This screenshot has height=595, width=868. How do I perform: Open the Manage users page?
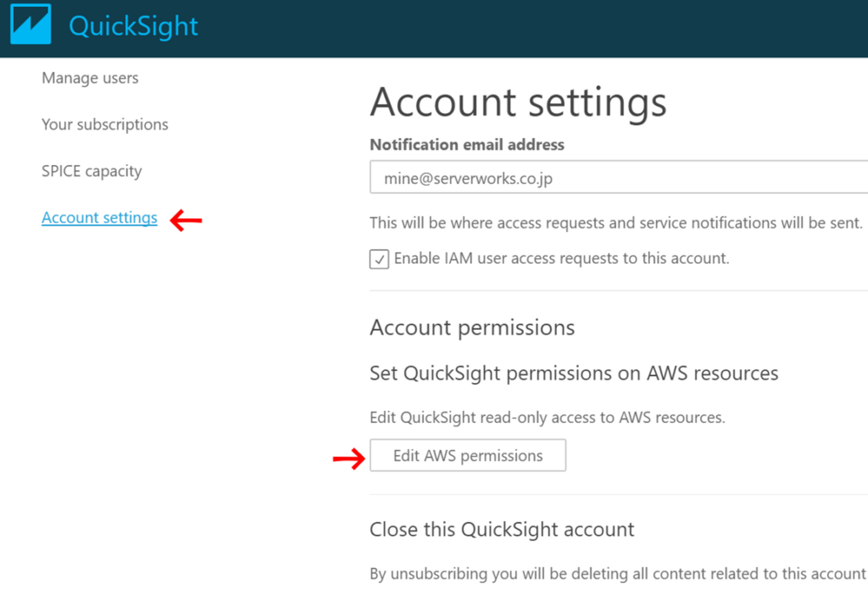(90, 78)
